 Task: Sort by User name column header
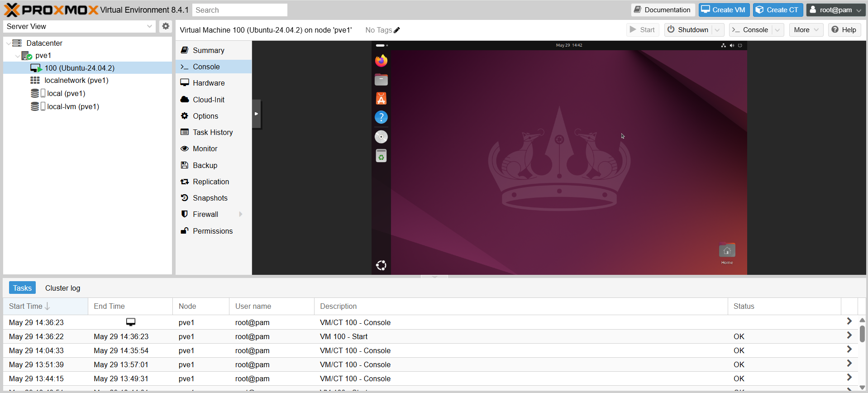point(272,306)
